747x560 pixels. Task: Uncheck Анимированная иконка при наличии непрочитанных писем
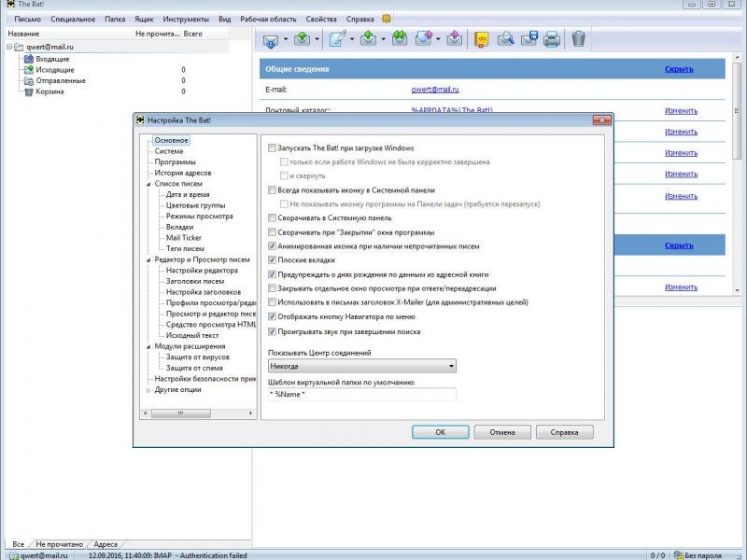[272, 246]
